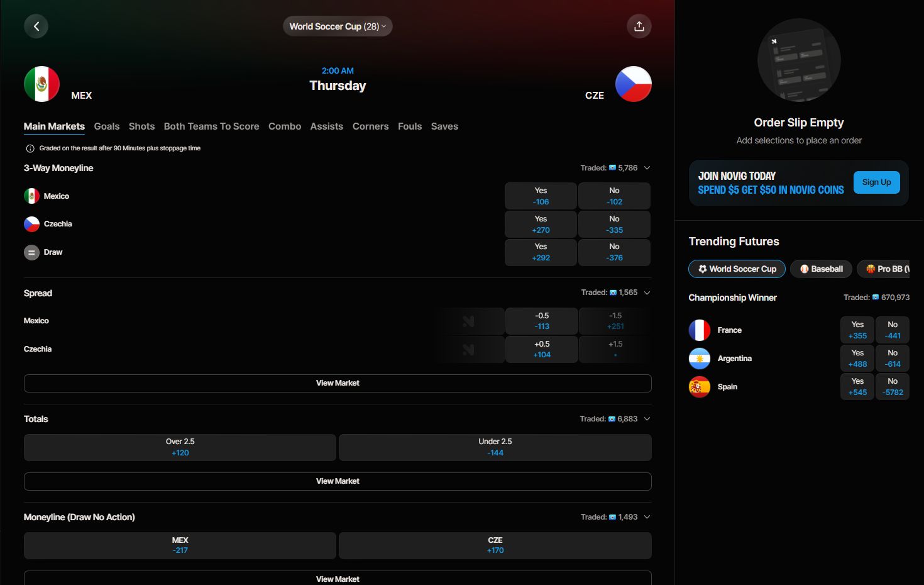Select Argentina No -614

pyautogui.click(x=893, y=359)
